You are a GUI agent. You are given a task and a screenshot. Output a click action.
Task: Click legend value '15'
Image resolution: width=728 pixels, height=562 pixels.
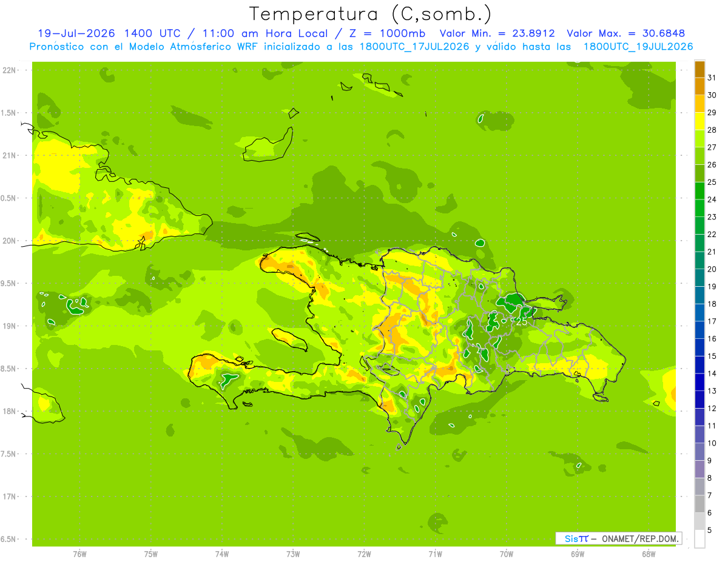click(713, 356)
